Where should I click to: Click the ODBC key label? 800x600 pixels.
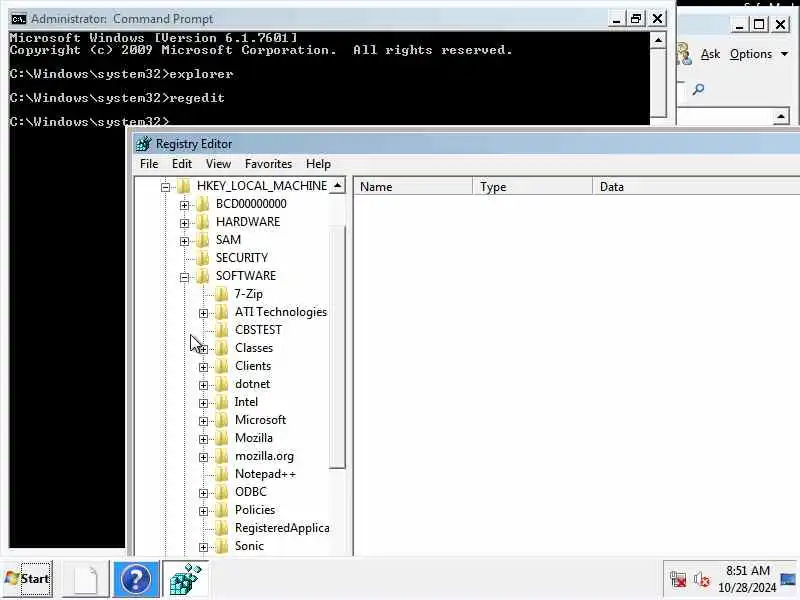click(x=251, y=492)
